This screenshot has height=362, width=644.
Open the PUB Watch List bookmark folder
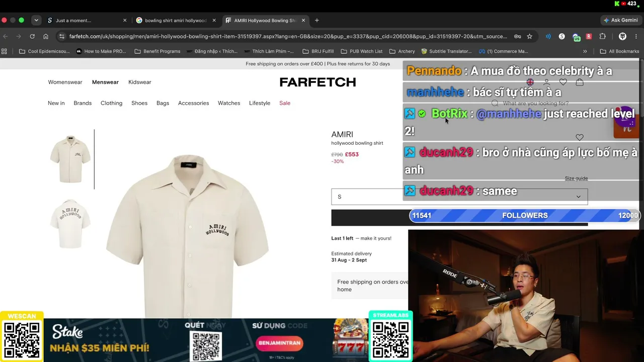coord(361,51)
